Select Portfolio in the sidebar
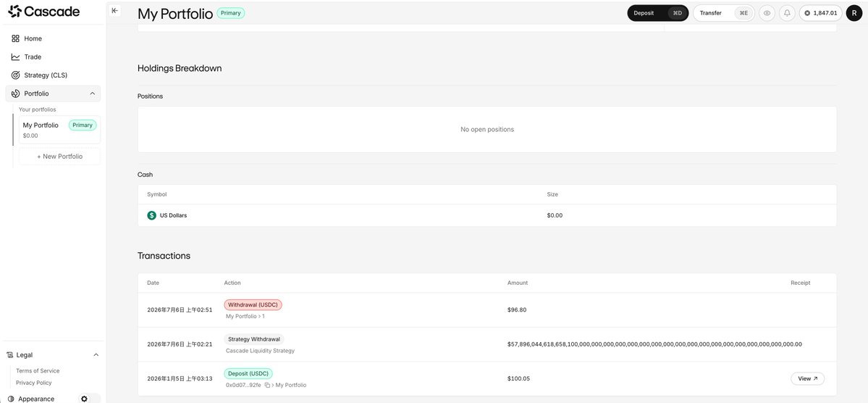The height and width of the screenshot is (403, 868). point(53,94)
